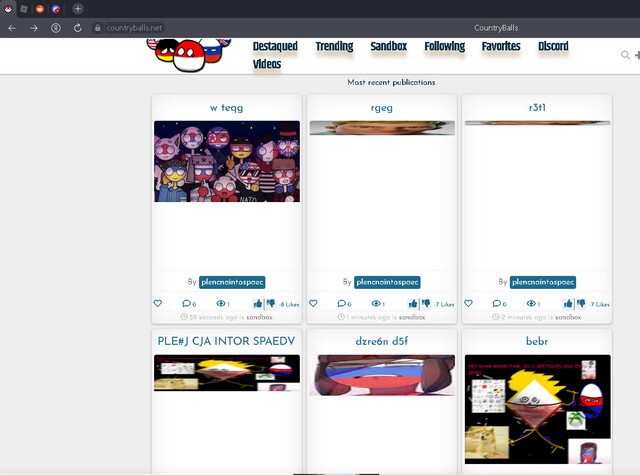640x475 pixels.
Task: Open the Following menu item
Action: pos(444,47)
